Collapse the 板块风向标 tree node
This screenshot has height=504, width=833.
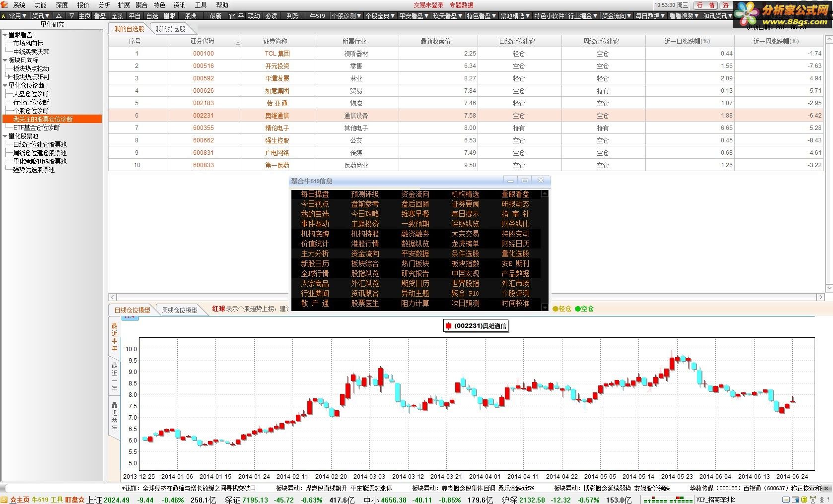5,60
